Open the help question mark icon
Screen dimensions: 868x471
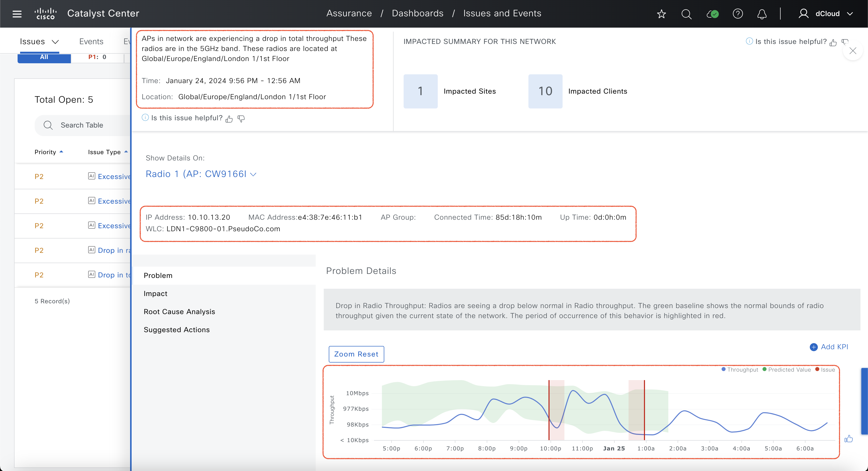coord(738,14)
